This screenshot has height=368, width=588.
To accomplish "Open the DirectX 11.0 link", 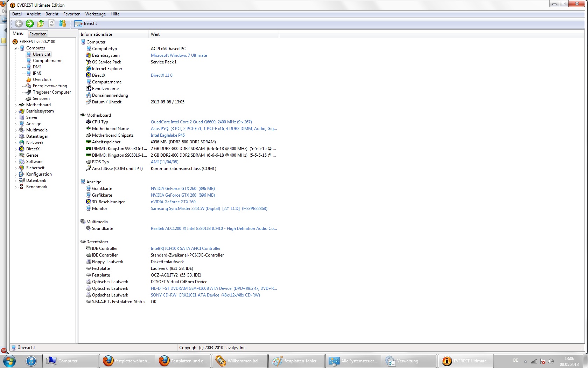I will coord(162,75).
